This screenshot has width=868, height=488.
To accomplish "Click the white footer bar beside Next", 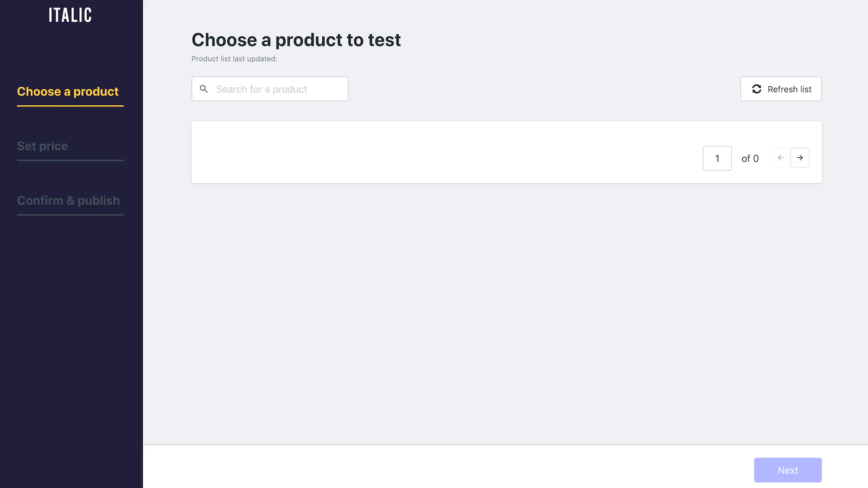I will (x=434, y=467).
